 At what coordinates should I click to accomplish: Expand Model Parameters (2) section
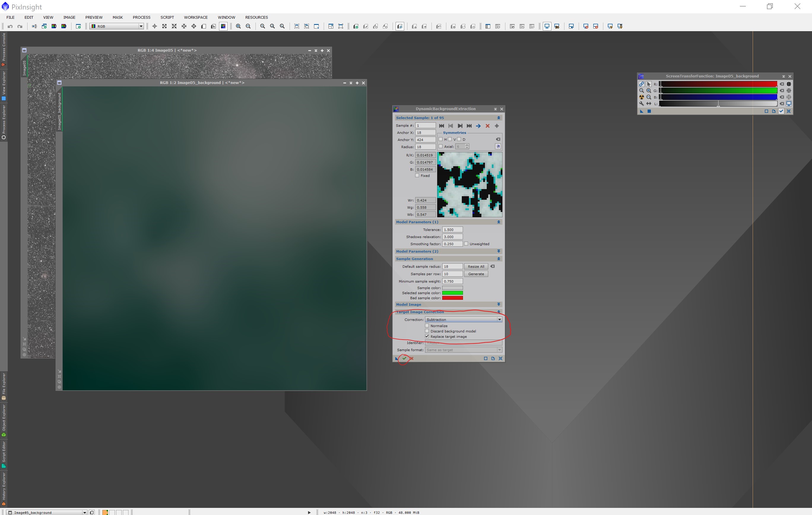tap(498, 251)
